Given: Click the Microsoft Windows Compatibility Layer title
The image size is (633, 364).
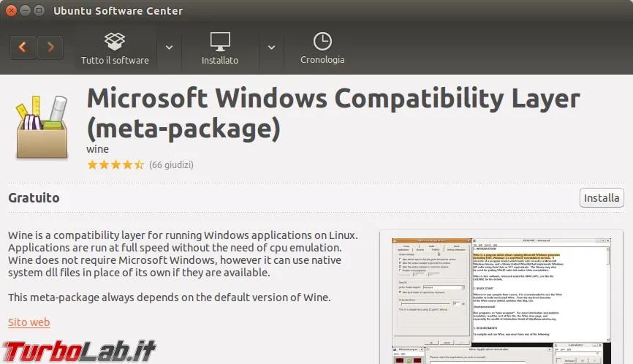Looking at the screenshot, I should tap(333, 113).
